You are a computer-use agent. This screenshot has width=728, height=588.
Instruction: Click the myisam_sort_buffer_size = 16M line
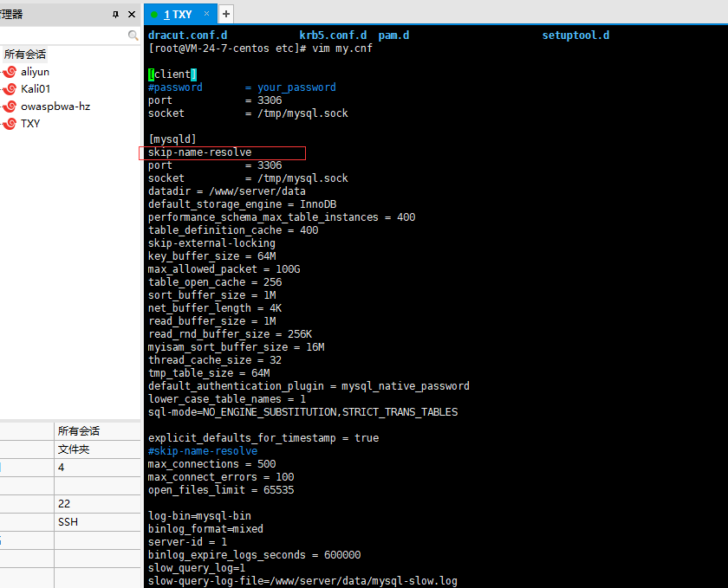click(237, 347)
